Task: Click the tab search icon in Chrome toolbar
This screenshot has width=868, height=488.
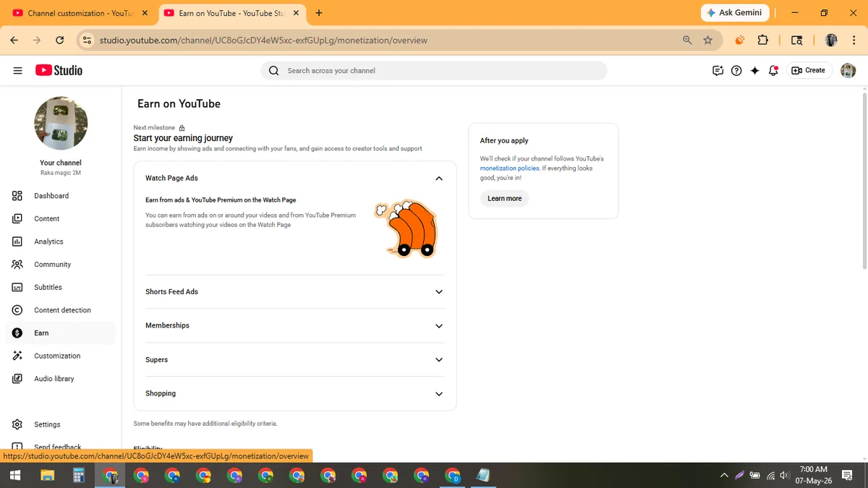Action: coord(796,40)
